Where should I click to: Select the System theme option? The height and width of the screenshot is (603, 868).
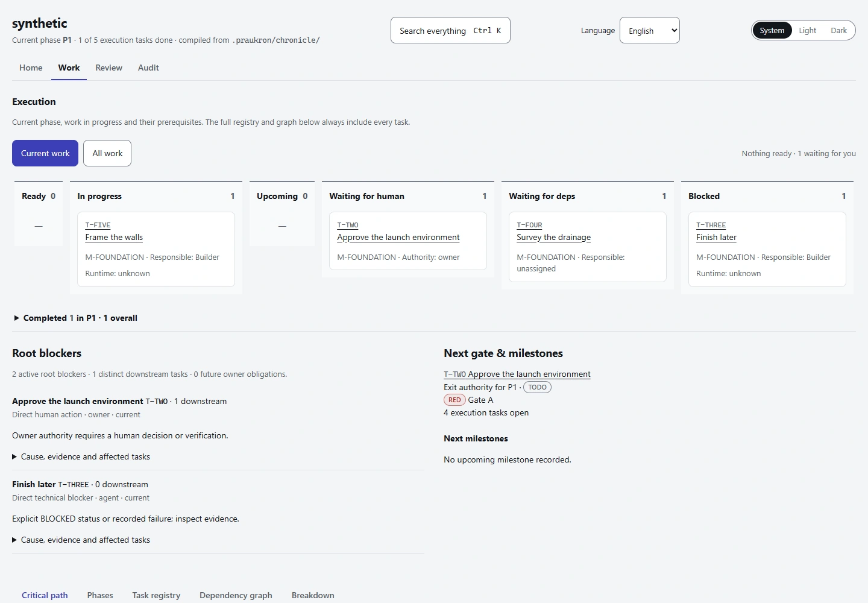[x=772, y=30]
